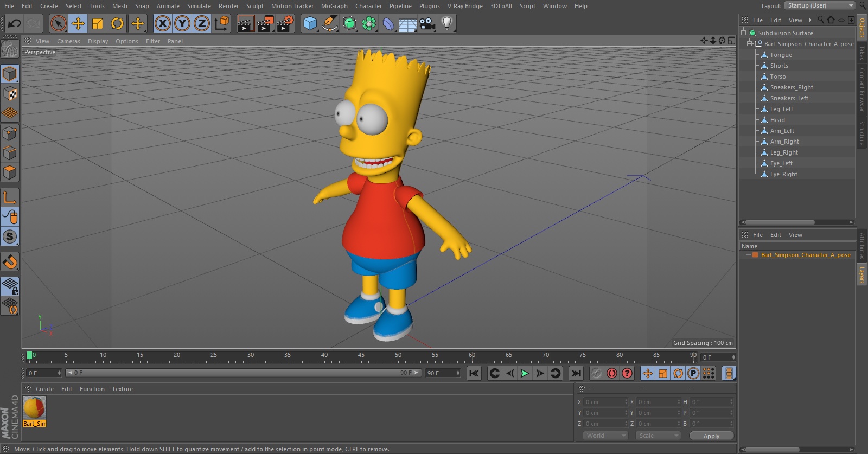Select the Bart_Sim material thumbnail
The height and width of the screenshot is (454, 868).
point(35,408)
